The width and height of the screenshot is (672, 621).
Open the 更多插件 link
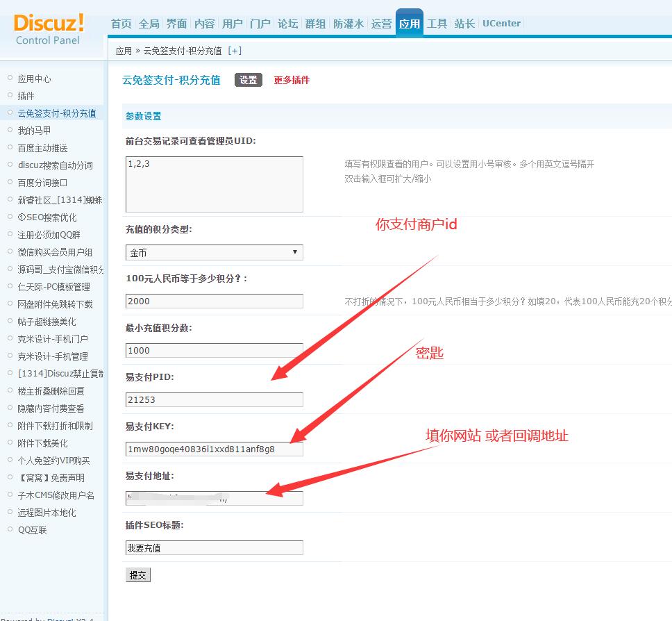[x=292, y=80]
